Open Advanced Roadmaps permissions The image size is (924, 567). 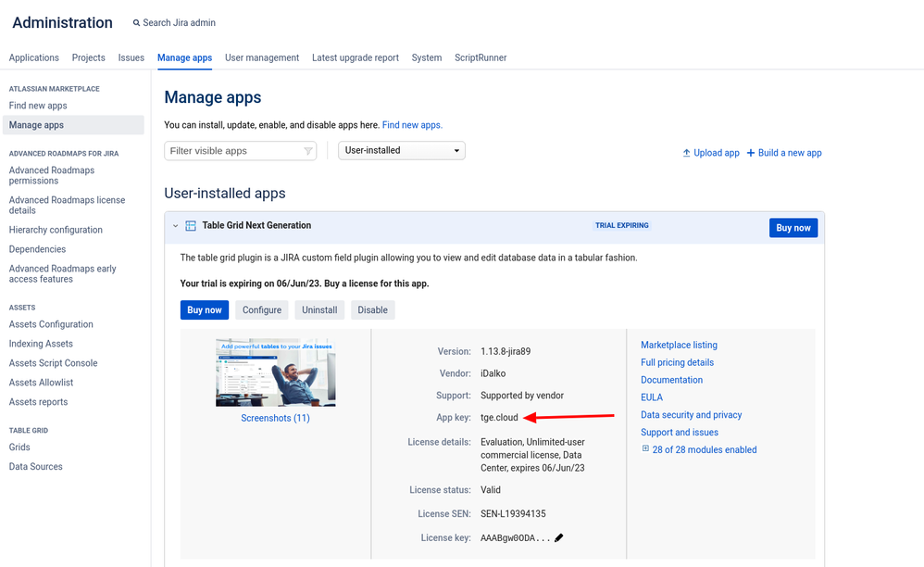[52, 175]
